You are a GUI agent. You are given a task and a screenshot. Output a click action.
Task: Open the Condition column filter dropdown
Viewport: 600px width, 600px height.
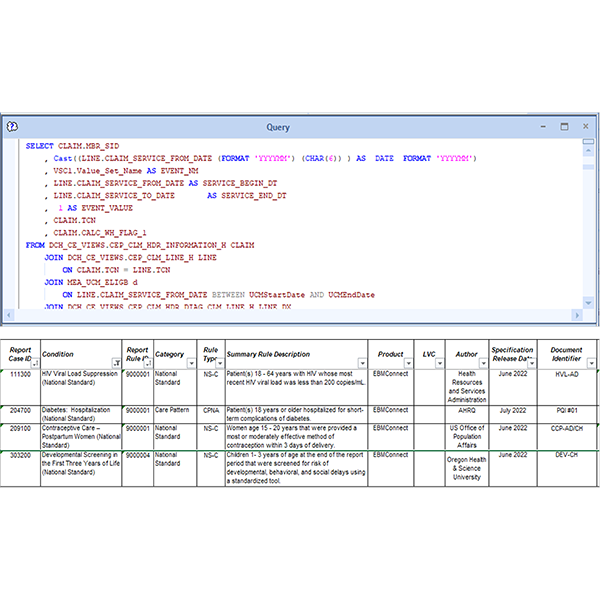(115, 363)
